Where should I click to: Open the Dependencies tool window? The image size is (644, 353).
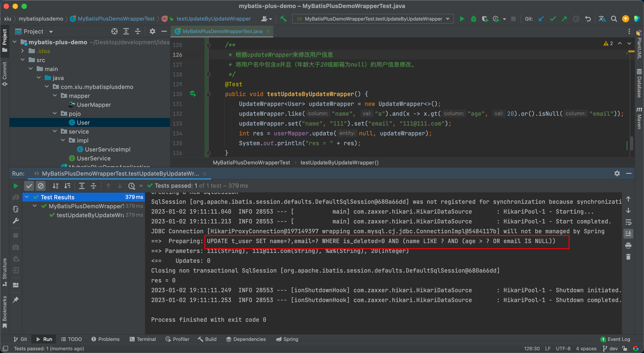(246, 339)
